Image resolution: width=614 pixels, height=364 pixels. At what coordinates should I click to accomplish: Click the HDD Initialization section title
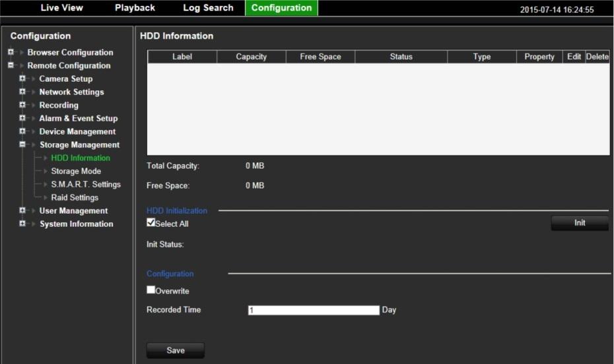point(177,211)
